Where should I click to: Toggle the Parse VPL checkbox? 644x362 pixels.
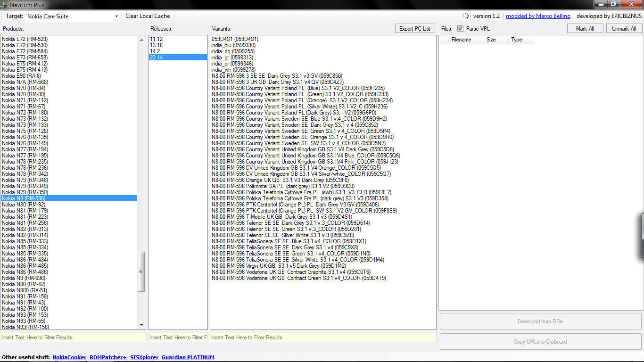[460, 29]
